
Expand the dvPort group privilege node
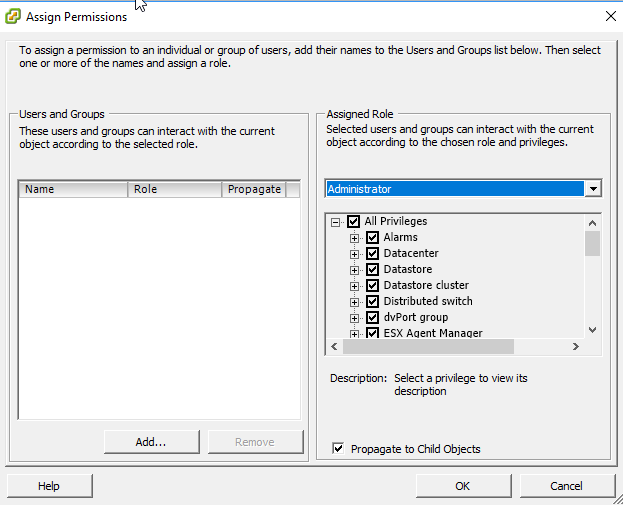[x=354, y=318]
